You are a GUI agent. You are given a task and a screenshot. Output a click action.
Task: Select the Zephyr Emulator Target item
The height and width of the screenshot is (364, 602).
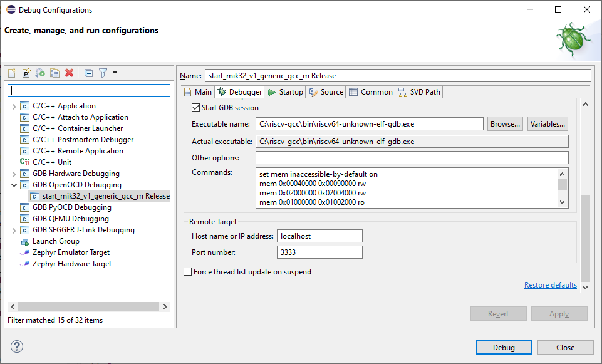tap(71, 252)
